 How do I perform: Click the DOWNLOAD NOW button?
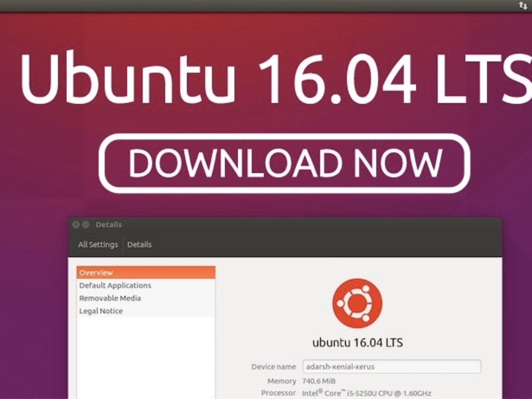click(x=284, y=163)
